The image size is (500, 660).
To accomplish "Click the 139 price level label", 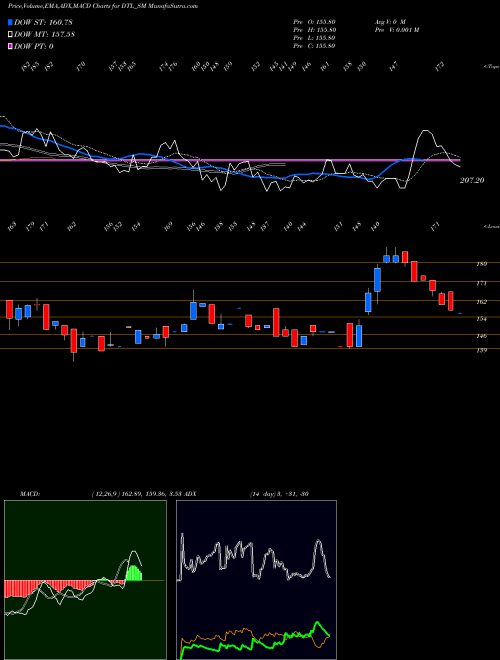I will coord(481,350).
